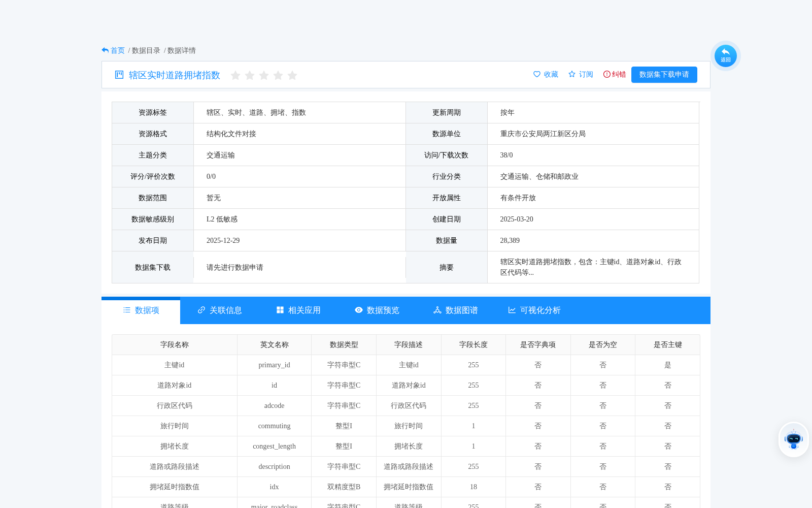This screenshot has width=812, height=508.
Task: Click the 2025-12-29 publish date
Action: coord(223,241)
